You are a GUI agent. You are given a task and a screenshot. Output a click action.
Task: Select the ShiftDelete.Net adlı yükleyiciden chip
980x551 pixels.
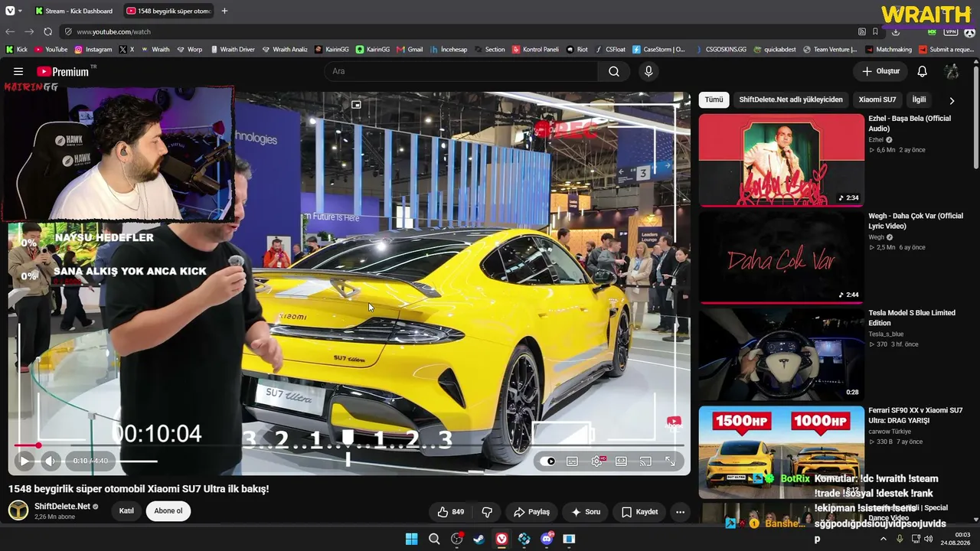coord(791,99)
